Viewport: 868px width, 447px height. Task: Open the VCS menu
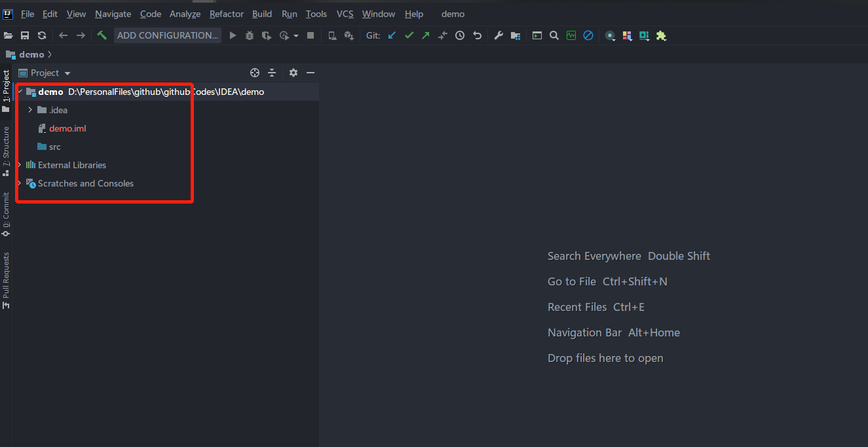(x=345, y=14)
